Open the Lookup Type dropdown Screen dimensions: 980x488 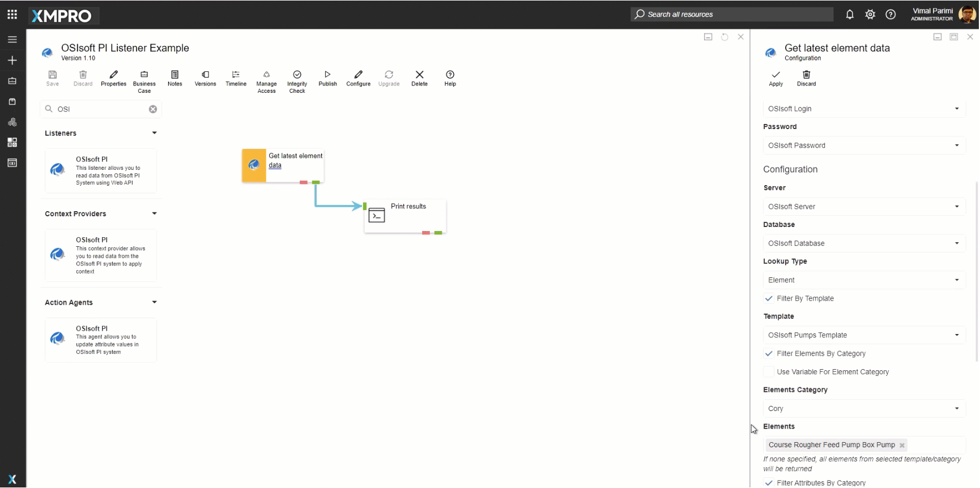tap(863, 280)
